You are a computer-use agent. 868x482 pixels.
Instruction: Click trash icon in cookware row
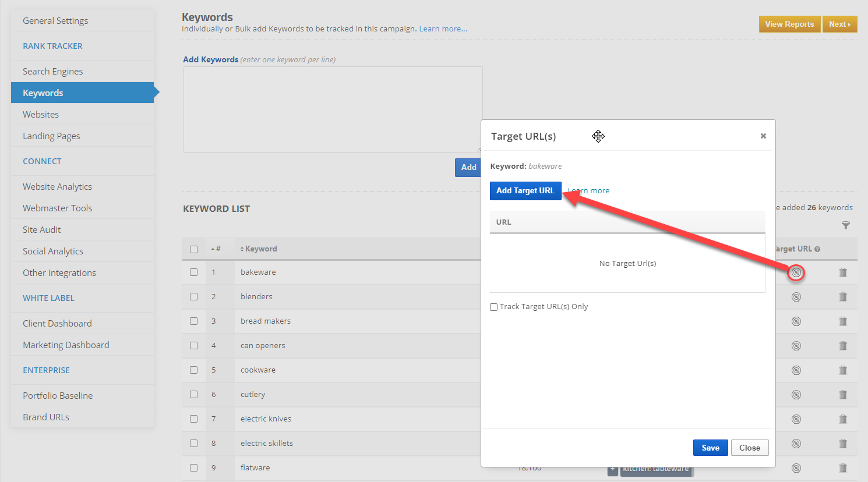[x=842, y=370]
